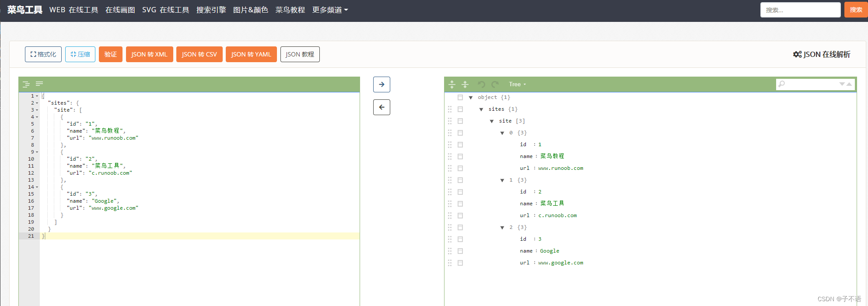This screenshot has height=306, width=868.
Task: Convert with JSON 转 YAML button
Action: [x=251, y=54]
